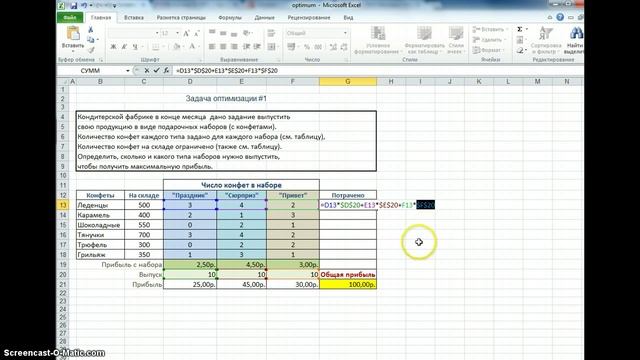Click inside the formula bar text
640x360 pixels.
pos(227,71)
